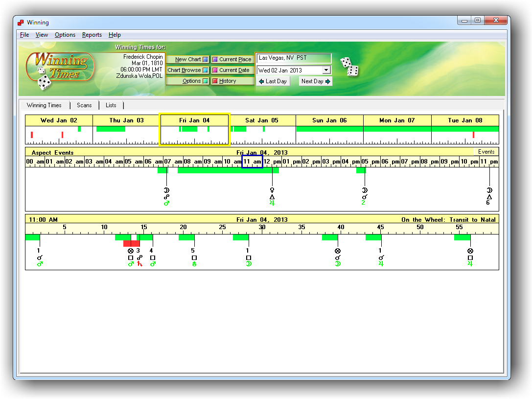
Task: Click the Las Vegas, NV PST location field
Action: [294, 58]
